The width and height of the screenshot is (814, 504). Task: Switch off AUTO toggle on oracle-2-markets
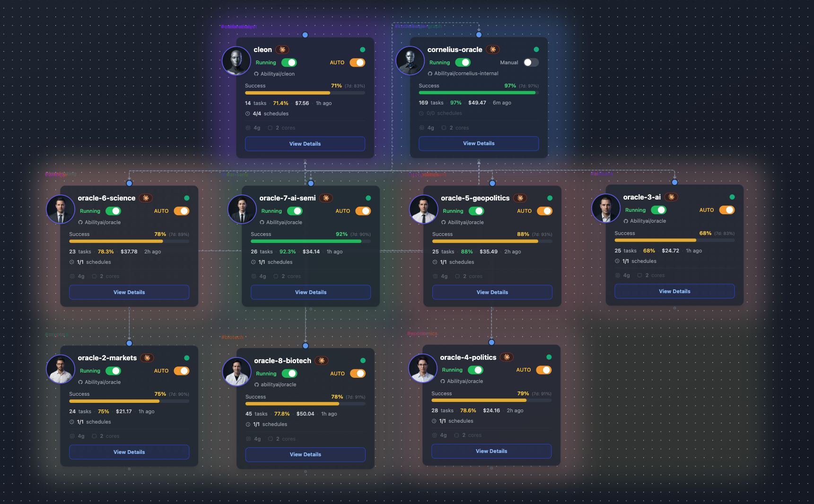[181, 371]
